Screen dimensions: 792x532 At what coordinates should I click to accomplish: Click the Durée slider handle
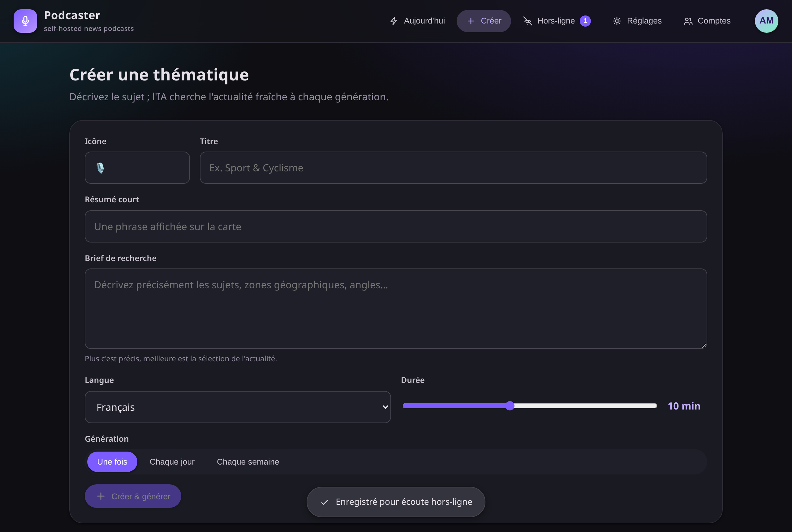click(x=510, y=406)
